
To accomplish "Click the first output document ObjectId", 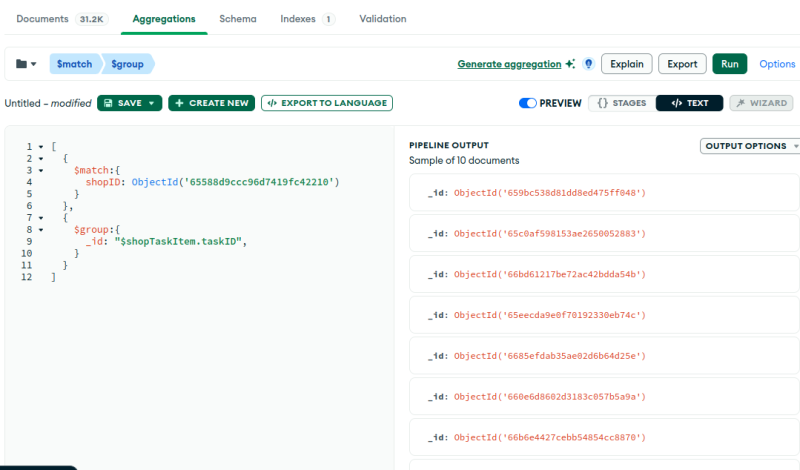I will [549, 192].
